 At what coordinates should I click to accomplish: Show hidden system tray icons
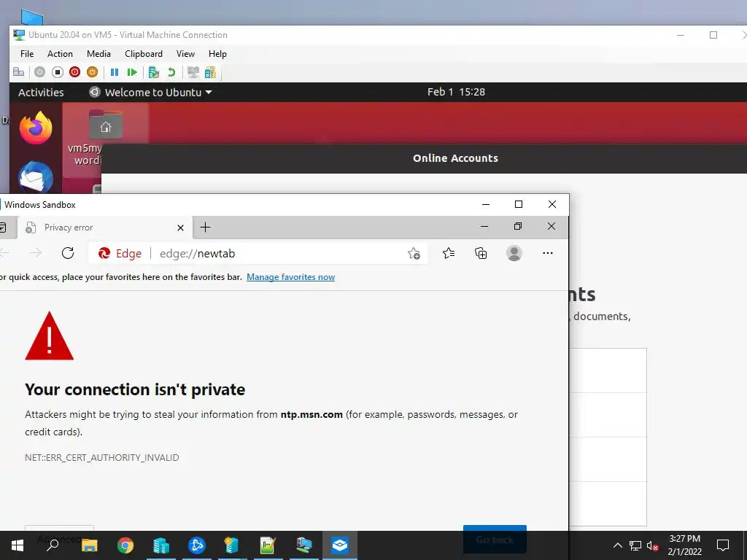pyautogui.click(x=617, y=545)
